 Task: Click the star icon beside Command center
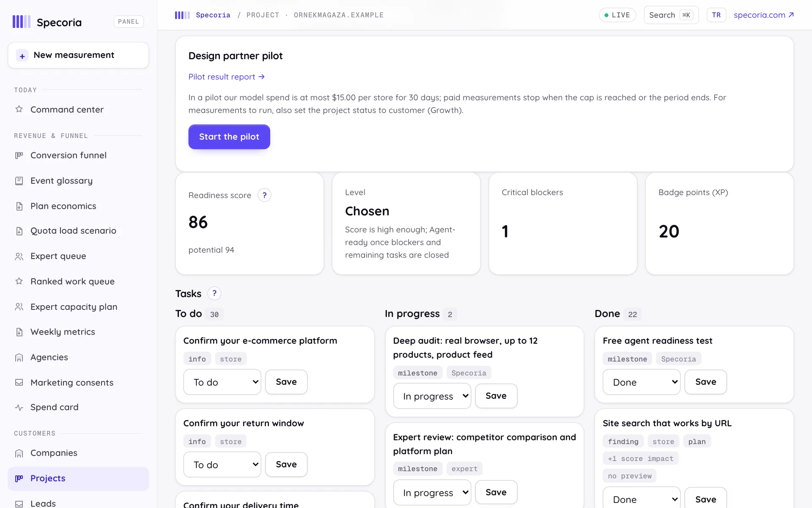(19, 109)
